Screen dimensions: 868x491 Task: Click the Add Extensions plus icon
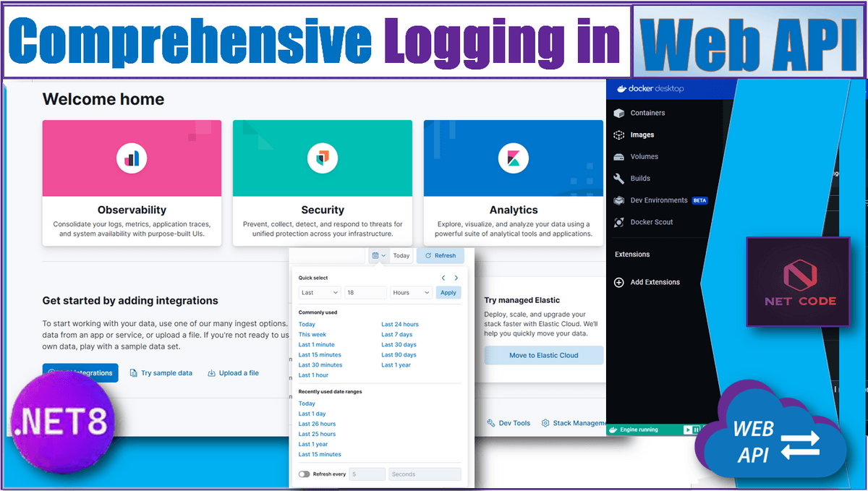click(x=618, y=283)
